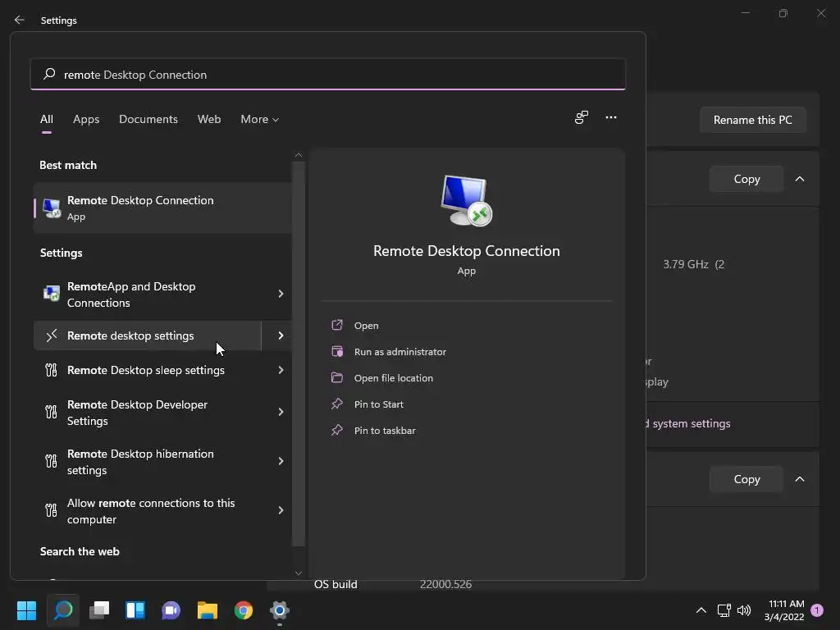Collapse top Settings section chevron beside Copy
Viewport: 840px width, 630px height.
799,179
